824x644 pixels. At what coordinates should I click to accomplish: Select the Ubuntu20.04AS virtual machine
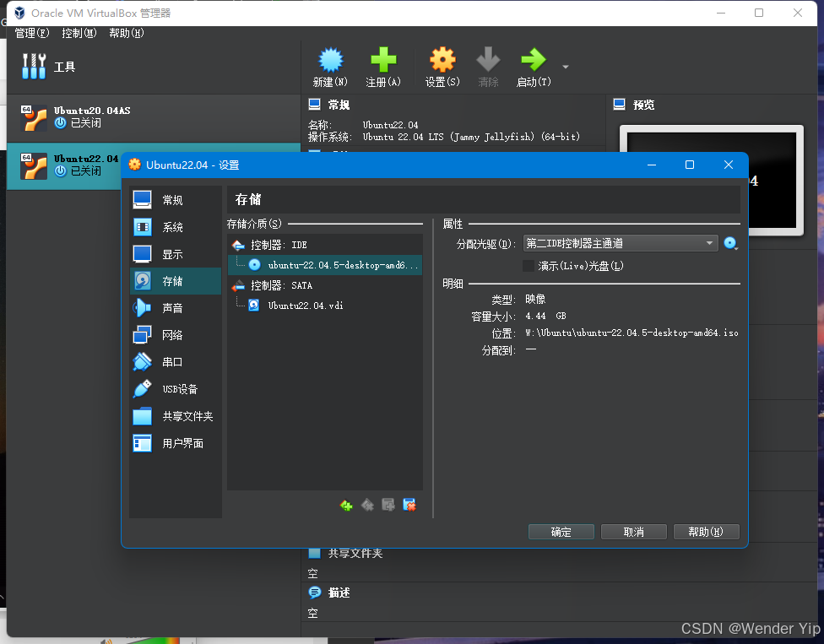pos(154,117)
